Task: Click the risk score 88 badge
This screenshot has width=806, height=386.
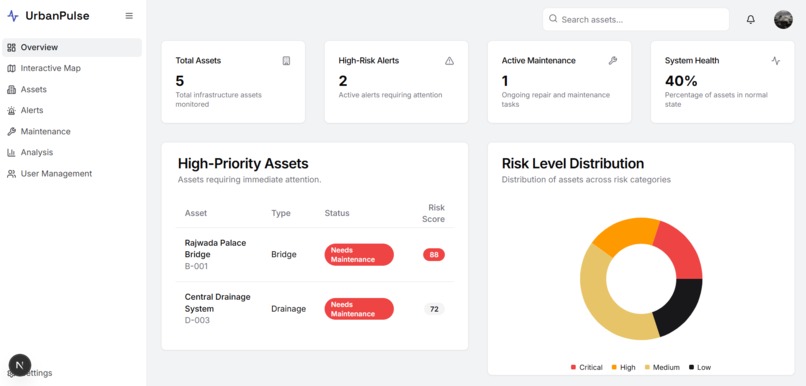Action: [434, 254]
